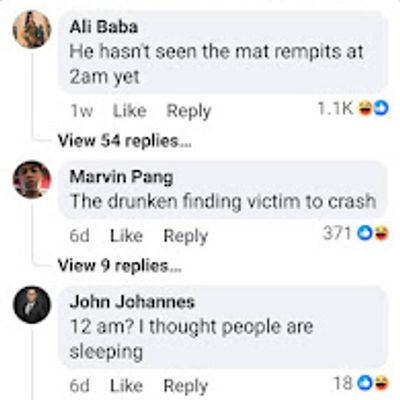The width and height of the screenshot is (400, 400).
Task: Click the laughing emoji on John Johannes's comment
Action: (381, 384)
